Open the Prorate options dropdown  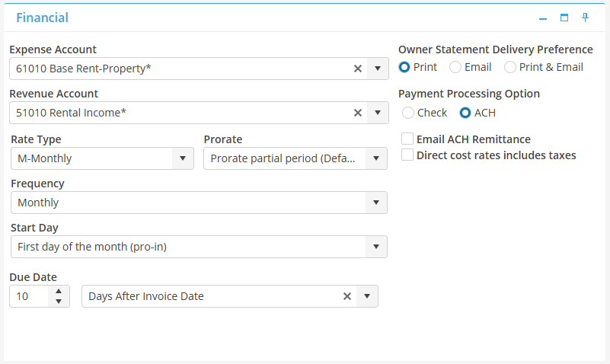pos(376,158)
